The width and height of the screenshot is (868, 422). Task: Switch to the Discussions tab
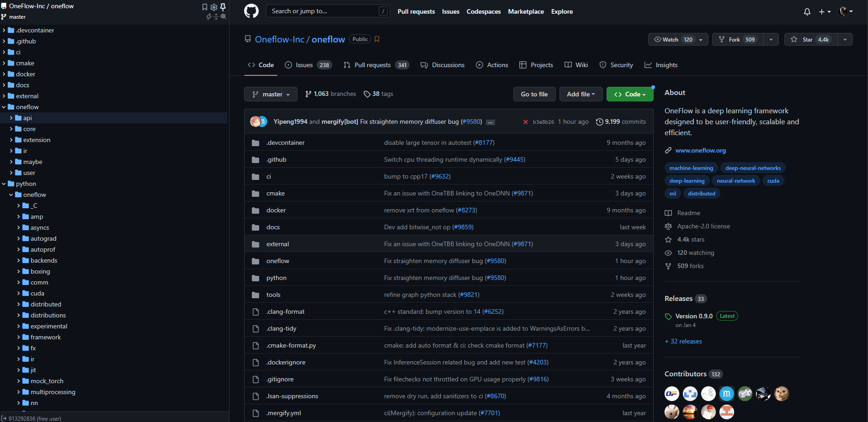pyautogui.click(x=442, y=65)
